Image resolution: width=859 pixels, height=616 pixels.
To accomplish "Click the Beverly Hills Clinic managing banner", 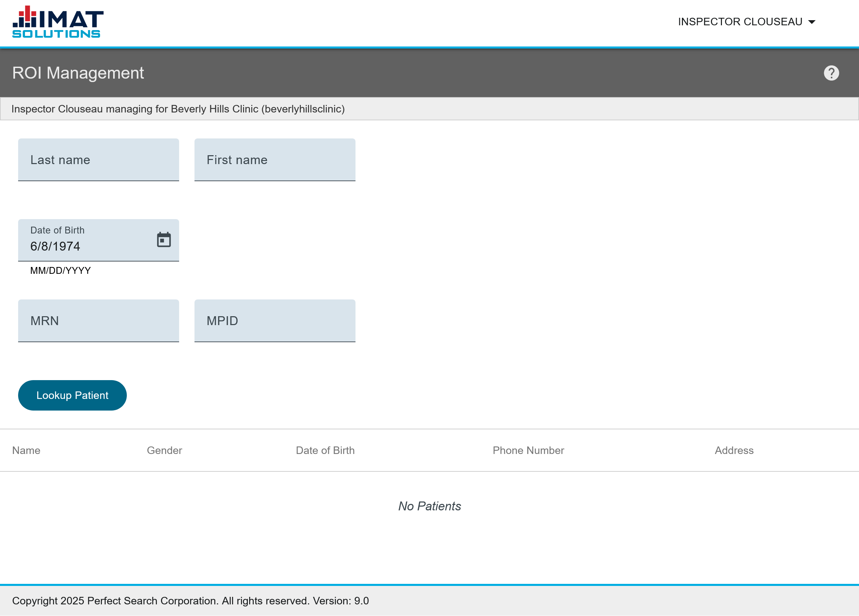I will [178, 109].
